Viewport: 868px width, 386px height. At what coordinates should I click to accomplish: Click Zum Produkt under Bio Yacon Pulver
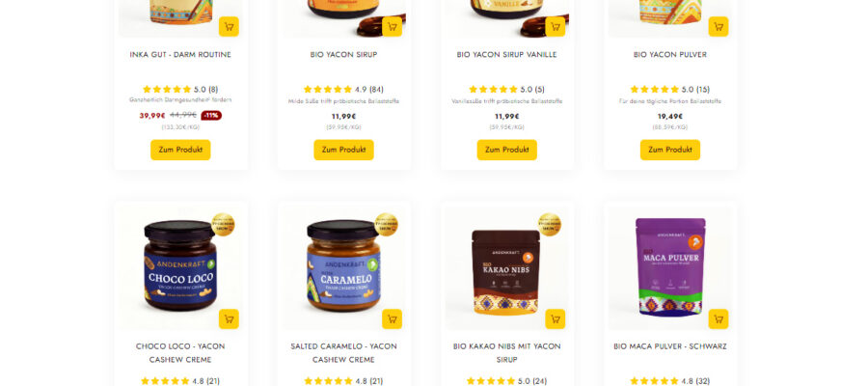pos(670,150)
